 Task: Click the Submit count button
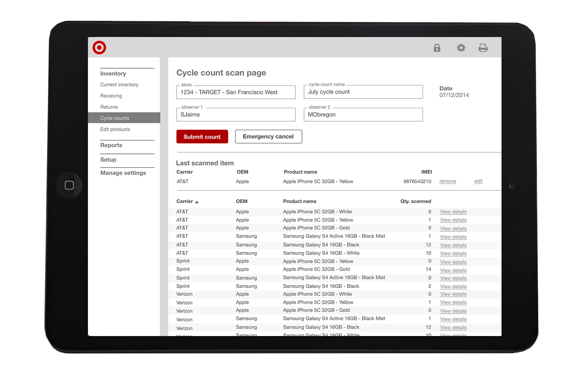coord(202,137)
